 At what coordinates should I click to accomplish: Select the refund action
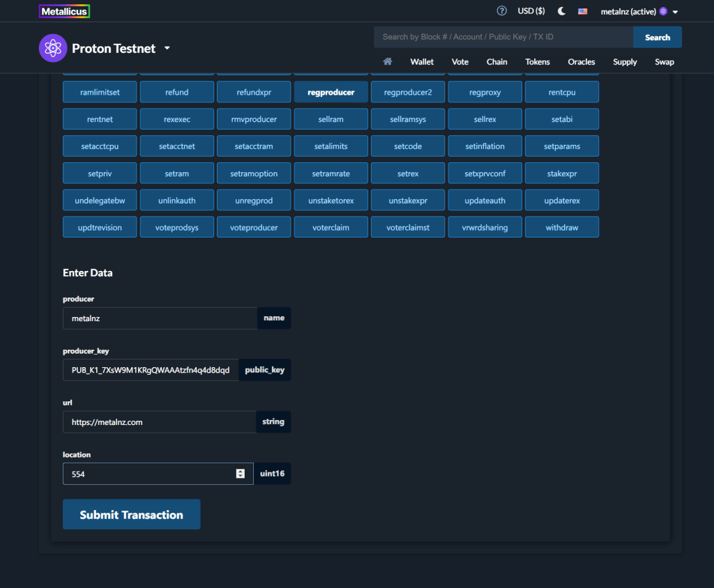tap(176, 92)
